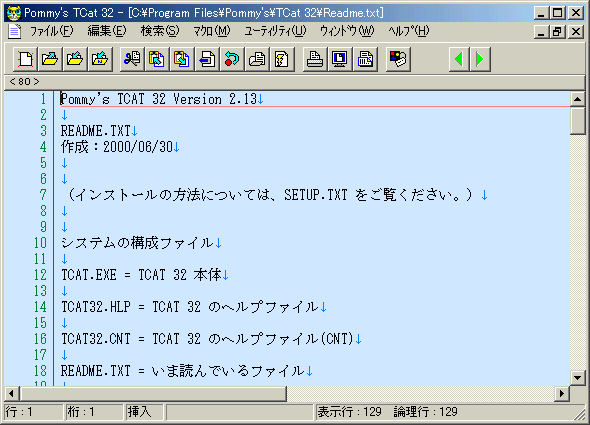
Task: Click the lightning bolt document icon
Action: pyautogui.click(x=281, y=59)
